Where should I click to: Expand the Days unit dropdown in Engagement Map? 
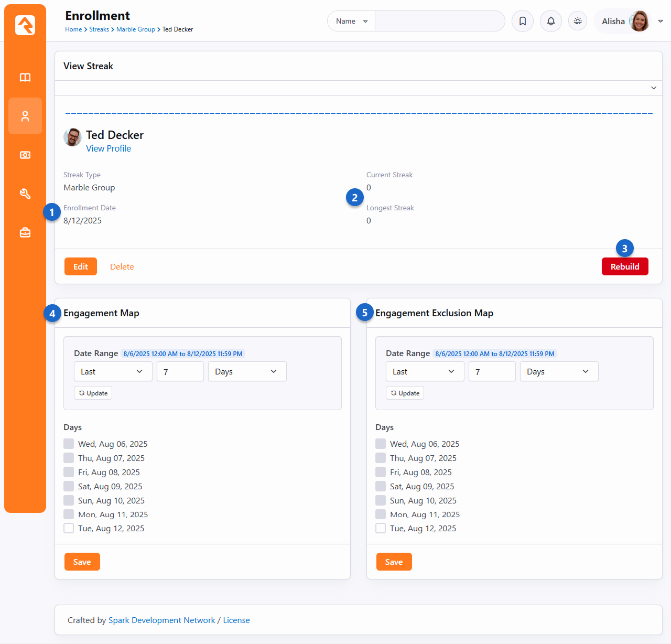(247, 371)
